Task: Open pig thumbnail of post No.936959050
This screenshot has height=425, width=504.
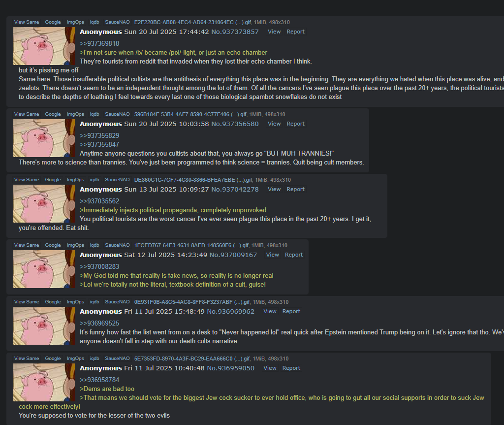Action: click(x=44, y=383)
